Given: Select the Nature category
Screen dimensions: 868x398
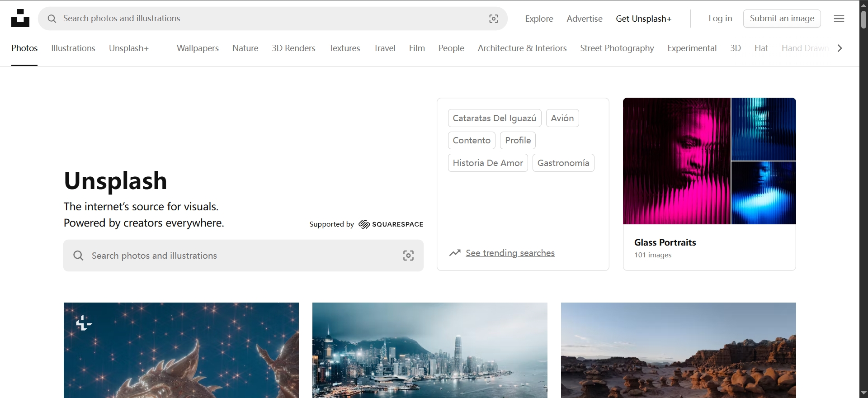Looking at the screenshot, I should (x=245, y=48).
